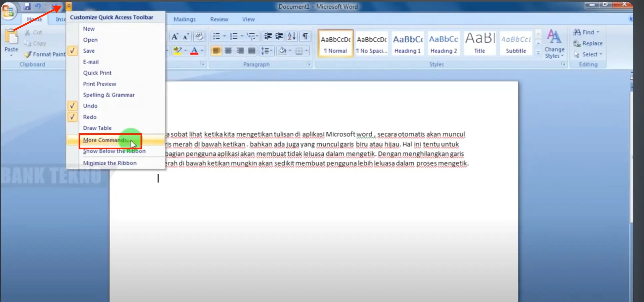Click the Format Painter brush icon
This screenshot has width=644, height=302.
(28, 54)
